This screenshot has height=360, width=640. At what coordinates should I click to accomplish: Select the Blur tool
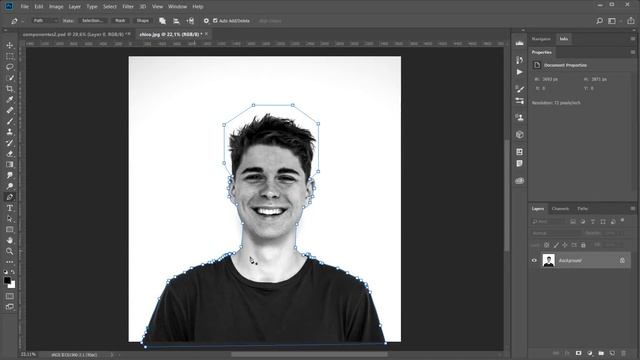click(x=10, y=175)
